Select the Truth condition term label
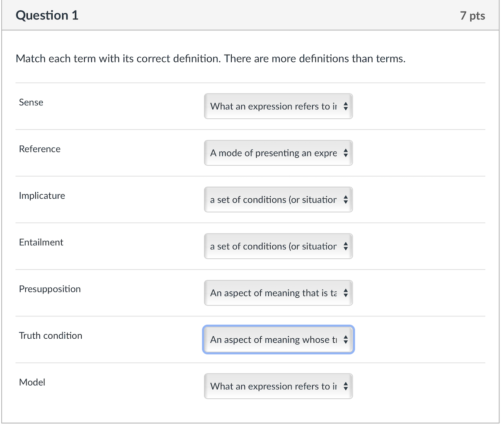The image size is (504, 424). point(51,335)
